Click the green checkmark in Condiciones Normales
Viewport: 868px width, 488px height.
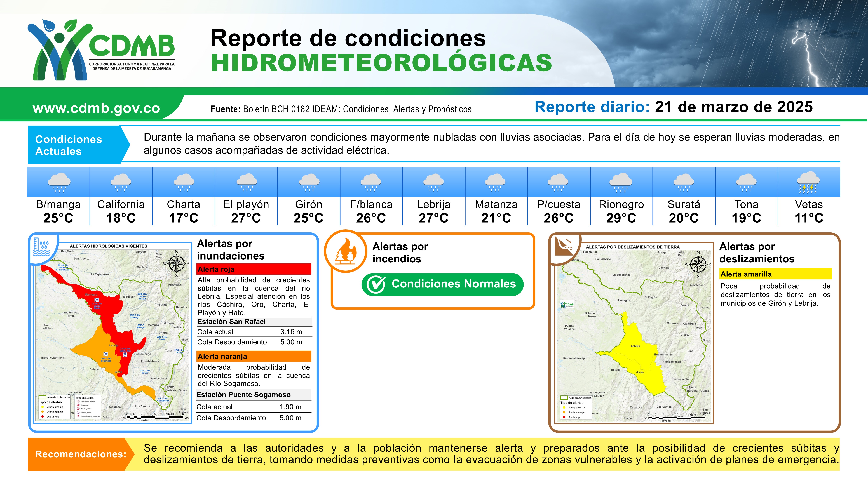coord(376,285)
